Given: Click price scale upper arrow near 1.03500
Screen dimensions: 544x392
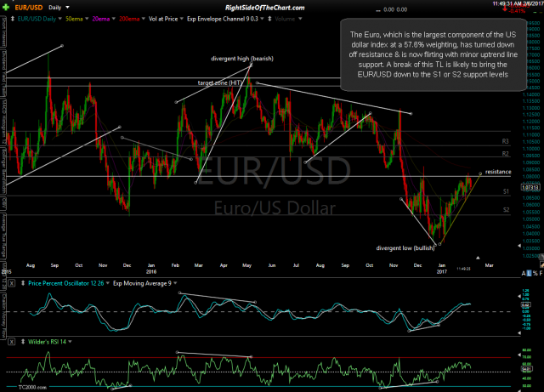Looking at the screenshot, I should pyautogui.click(x=519, y=246).
